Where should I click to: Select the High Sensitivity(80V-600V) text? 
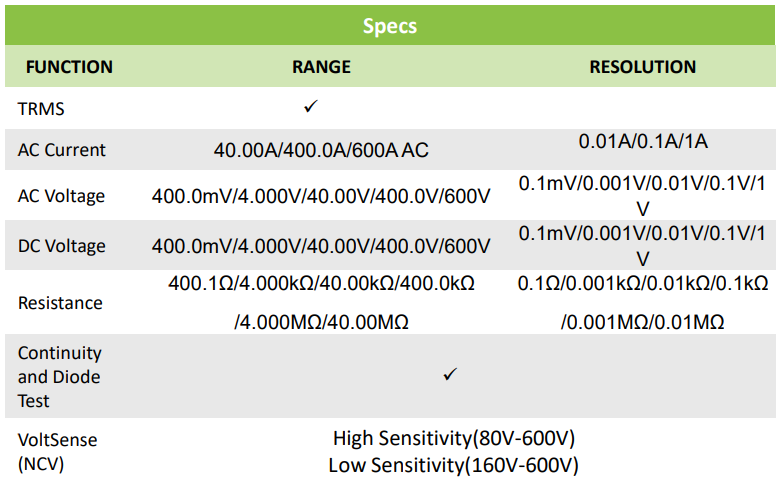click(453, 438)
